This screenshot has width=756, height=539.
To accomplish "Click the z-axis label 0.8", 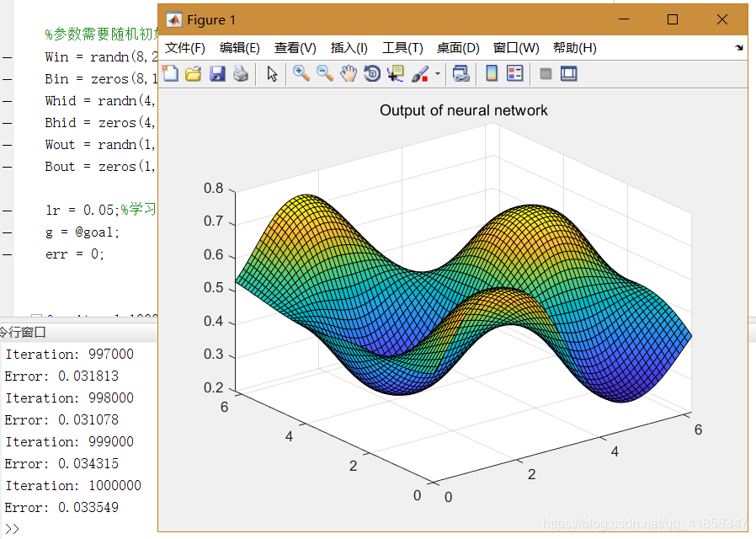I will click(x=214, y=188).
